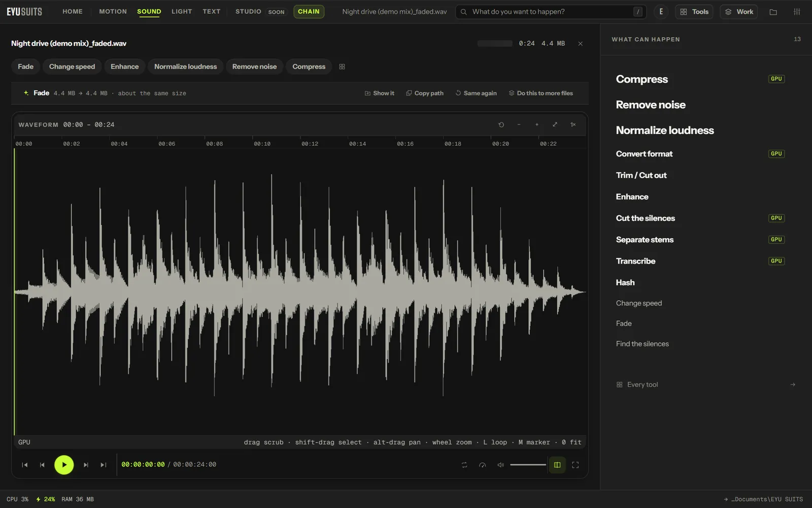This screenshot has height=508, width=812.
Task: Adjust the volume slider
Action: (x=528, y=465)
